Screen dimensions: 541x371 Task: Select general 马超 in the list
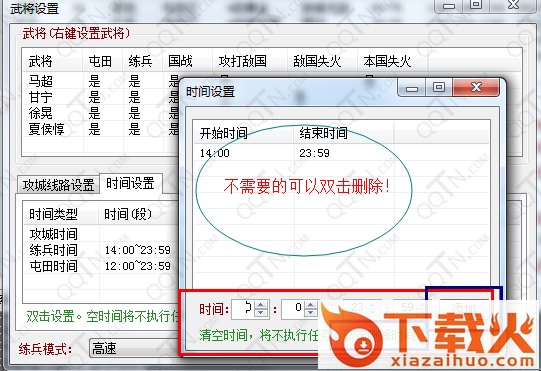[x=41, y=81]
